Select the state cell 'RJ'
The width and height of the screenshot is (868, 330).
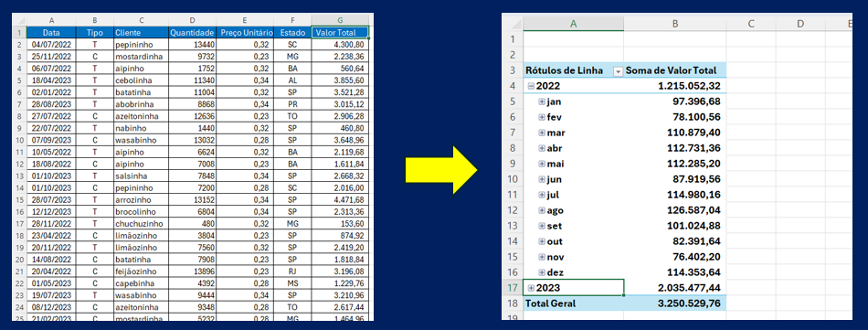coord(292,271)
